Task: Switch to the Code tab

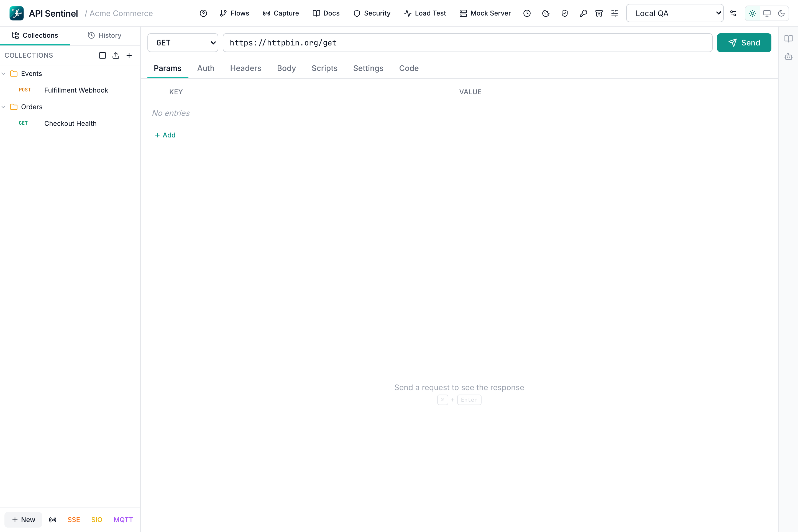Action: click(x=409, y=68)
